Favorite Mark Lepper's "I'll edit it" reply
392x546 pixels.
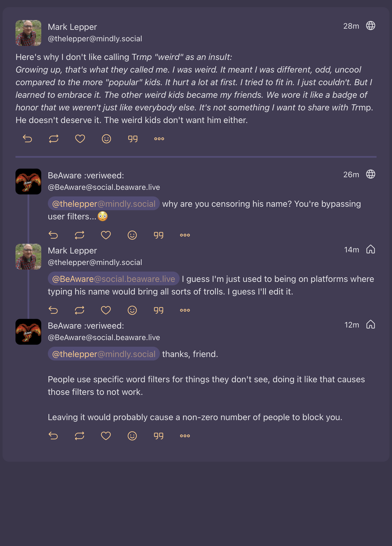click(x=106, y=310)
